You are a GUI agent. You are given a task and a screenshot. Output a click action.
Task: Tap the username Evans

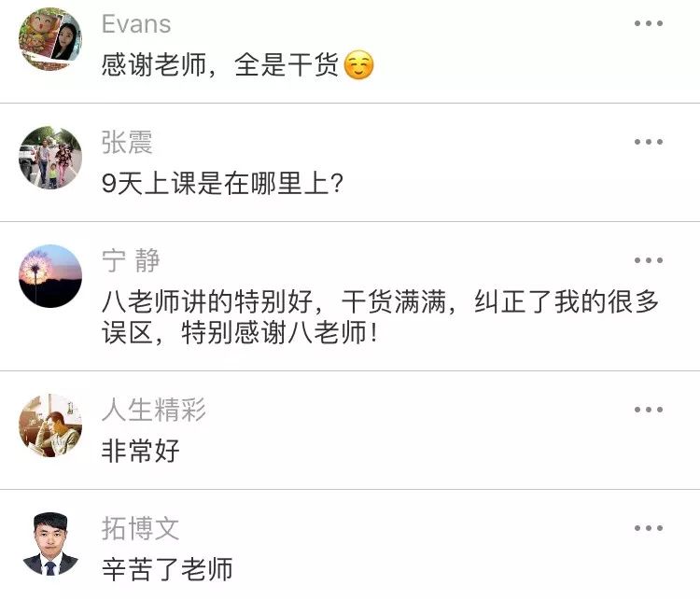point(136,24)
